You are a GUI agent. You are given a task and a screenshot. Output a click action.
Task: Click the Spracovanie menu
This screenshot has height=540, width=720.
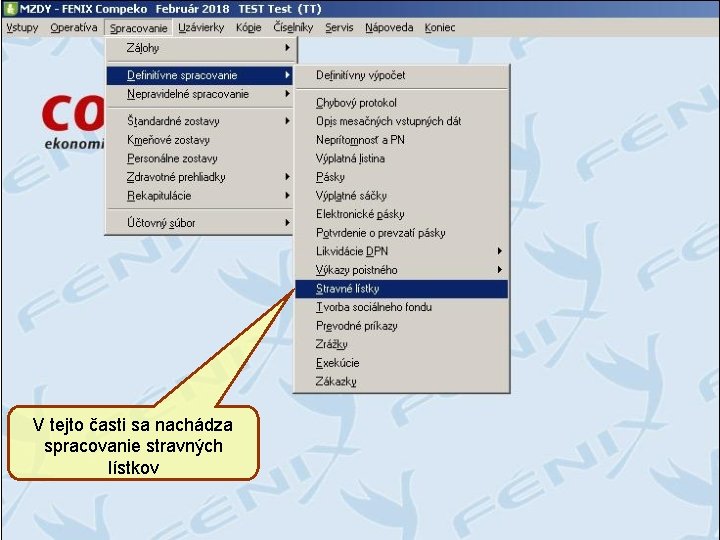[138, 28]
